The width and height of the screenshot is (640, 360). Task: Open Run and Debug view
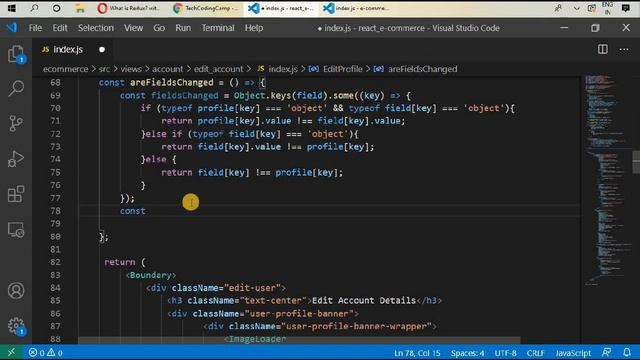(16, 159)
